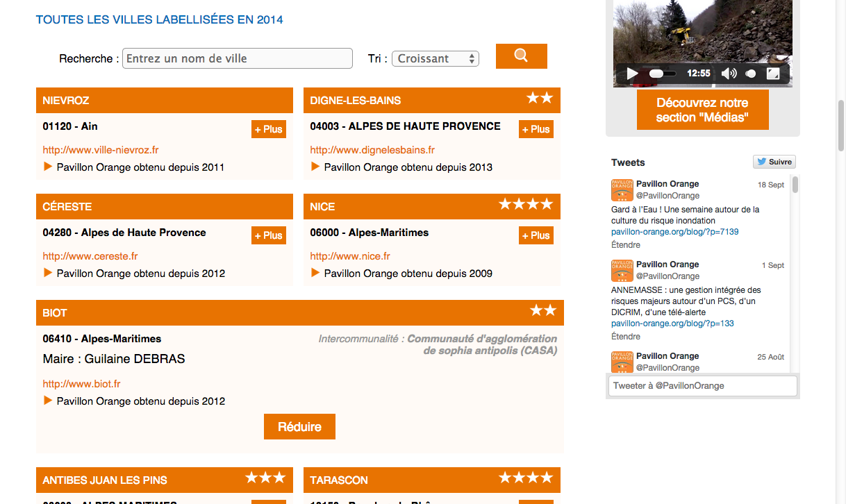The width and height of the screenshot is (846, 504).
Task: Expand the Gard à l'Eau tweet via Étendre
Action: tap(626, 245)
